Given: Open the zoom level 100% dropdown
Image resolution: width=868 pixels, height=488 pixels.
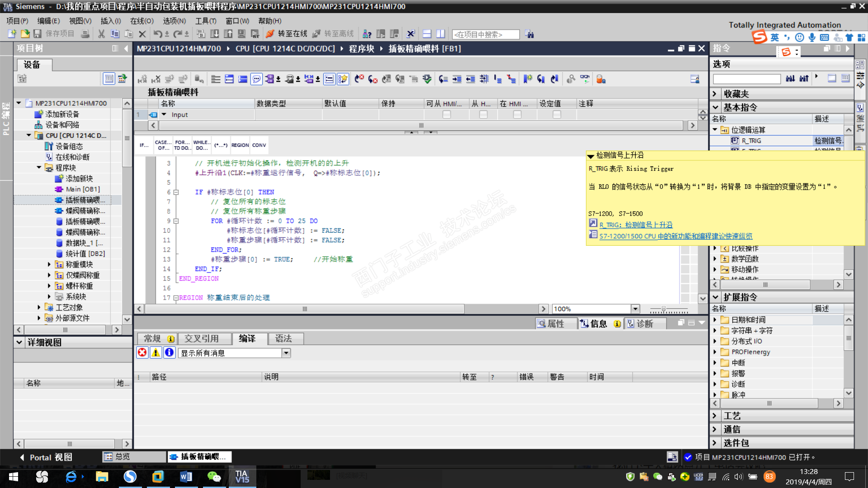Looking at the screenshot, I should point(635,309).
